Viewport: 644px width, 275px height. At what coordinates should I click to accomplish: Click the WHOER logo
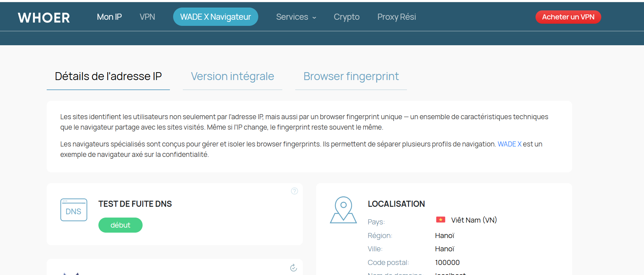click(44, 18)
